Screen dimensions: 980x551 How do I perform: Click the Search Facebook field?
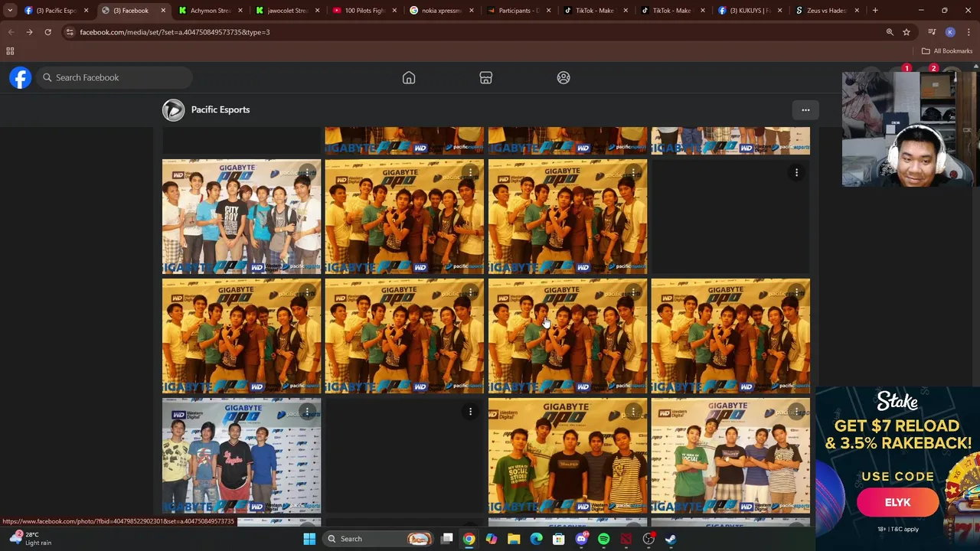tap(115, 77)
